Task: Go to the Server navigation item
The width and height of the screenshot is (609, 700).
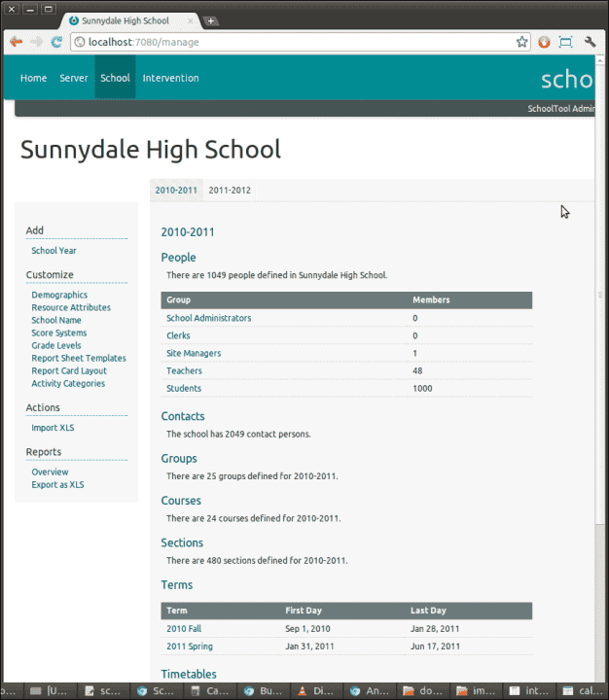Action: (x=74, y=78)
